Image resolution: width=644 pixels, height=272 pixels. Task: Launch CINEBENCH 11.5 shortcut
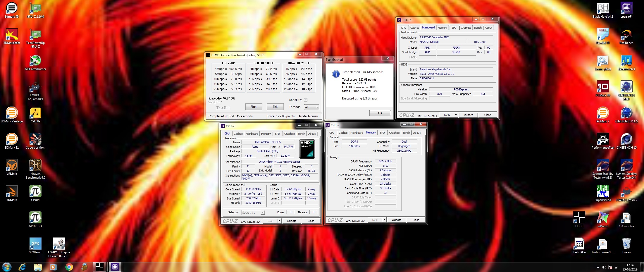(x=626, y=115)
